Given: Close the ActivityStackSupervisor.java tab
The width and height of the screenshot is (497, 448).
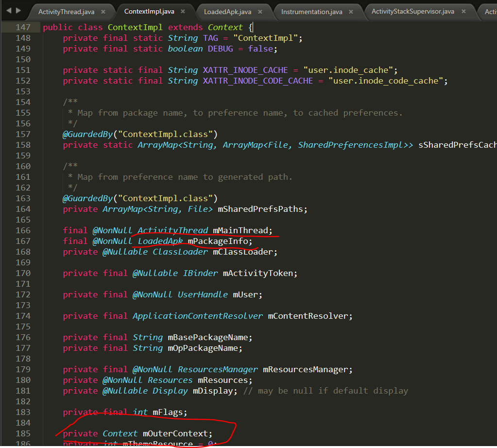Looking at the screenshot, I should click(463, 11).
